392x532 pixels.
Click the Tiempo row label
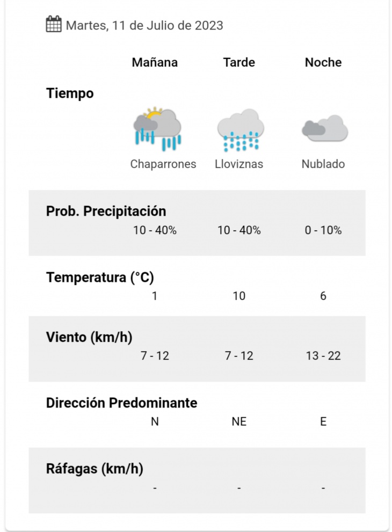[70, 93]
